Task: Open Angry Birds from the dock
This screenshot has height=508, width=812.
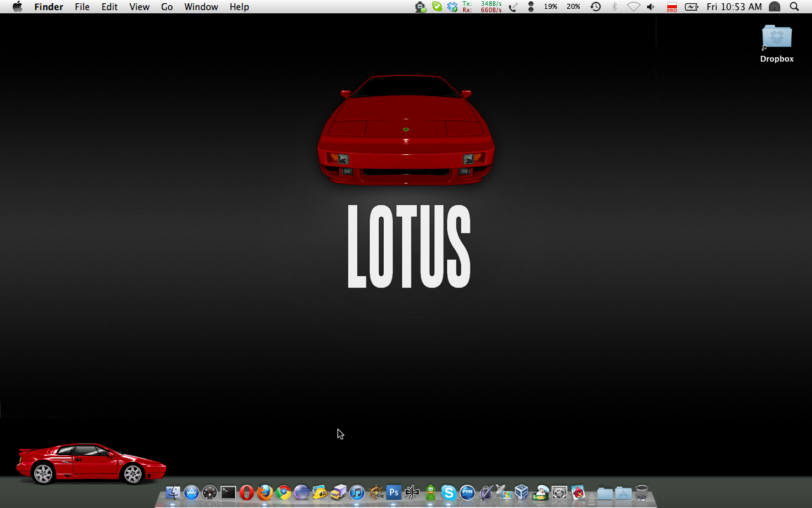Action: pyautogui.click(x=578, y=493)
